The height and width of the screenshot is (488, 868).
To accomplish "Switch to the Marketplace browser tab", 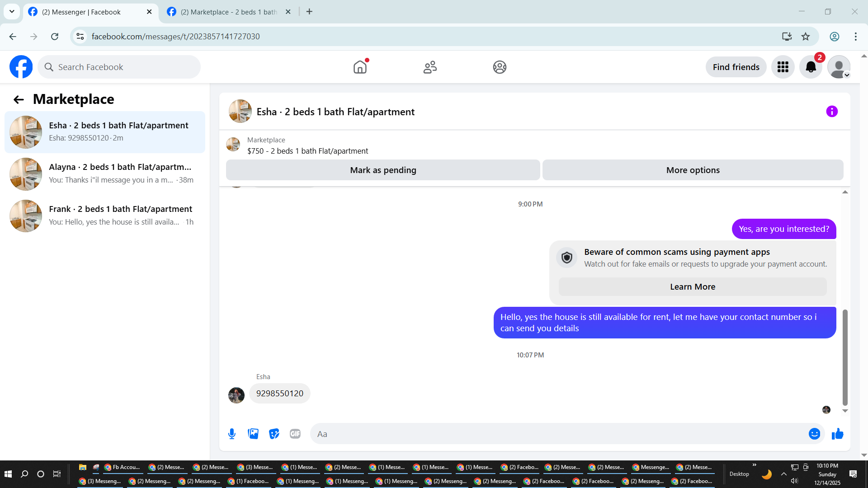I will (x=228, y=12).
